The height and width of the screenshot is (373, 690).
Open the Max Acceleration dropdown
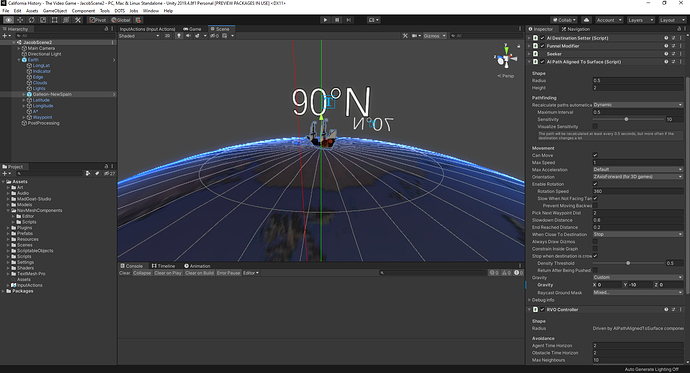(x=638, y=169)
